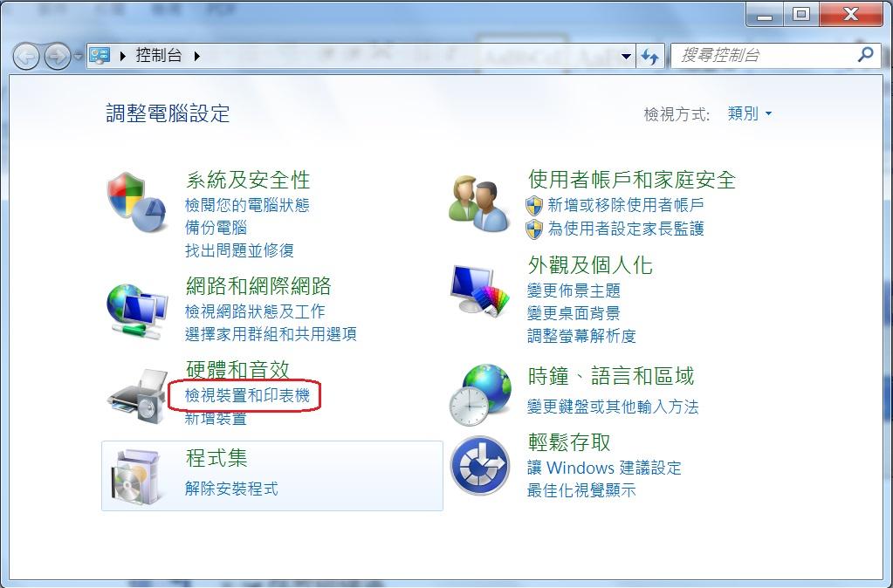Click the 輕鬆存取 blue circle icon
The width and height of the screenshot is (893, 588).
pos(480,465)
